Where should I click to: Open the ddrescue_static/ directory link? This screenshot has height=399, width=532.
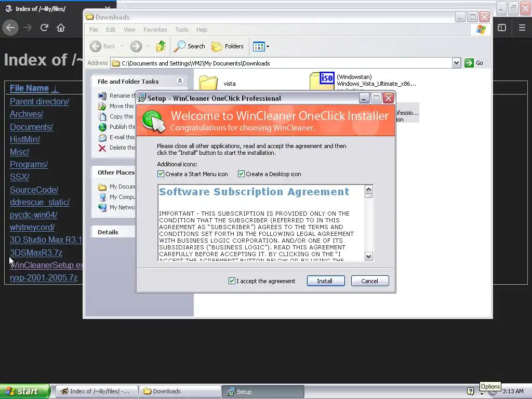pyautogui.click(x=39, y=202)
